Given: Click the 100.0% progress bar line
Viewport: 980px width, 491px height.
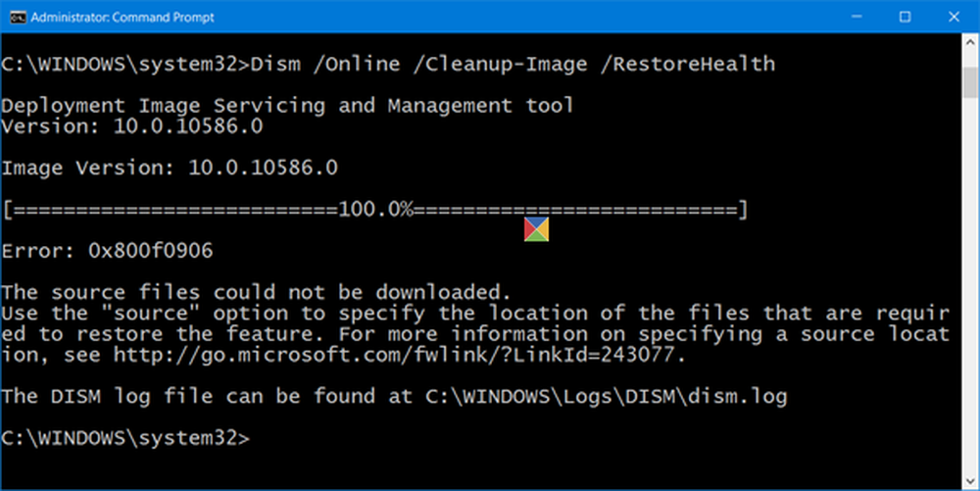Looking at the screenshot, I should click(374, 210).
